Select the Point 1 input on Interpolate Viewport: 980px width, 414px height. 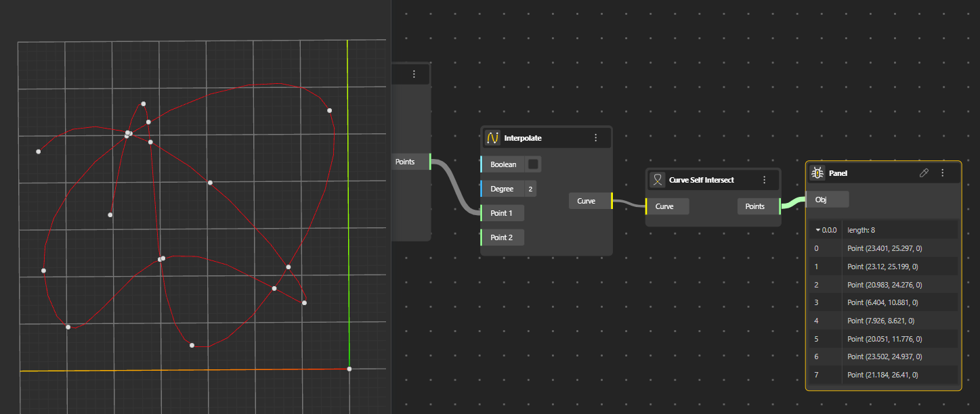click(x=501, y=213)
